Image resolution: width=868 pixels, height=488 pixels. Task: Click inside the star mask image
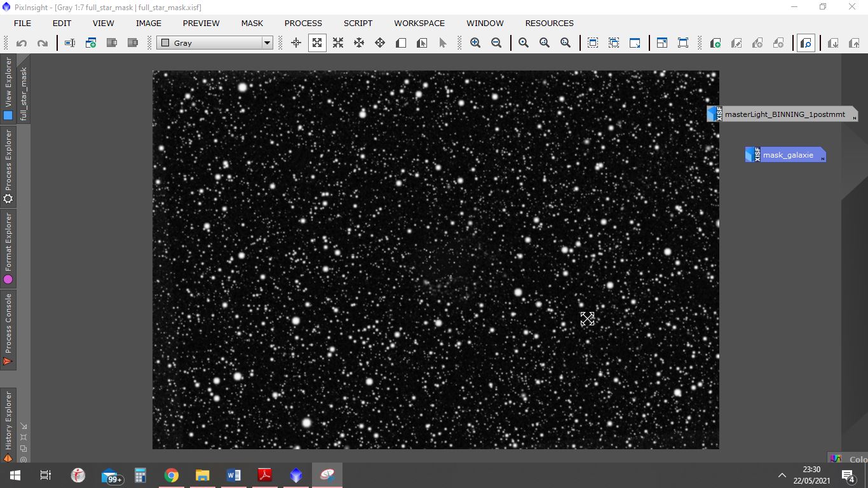click(x=436, y=259)
